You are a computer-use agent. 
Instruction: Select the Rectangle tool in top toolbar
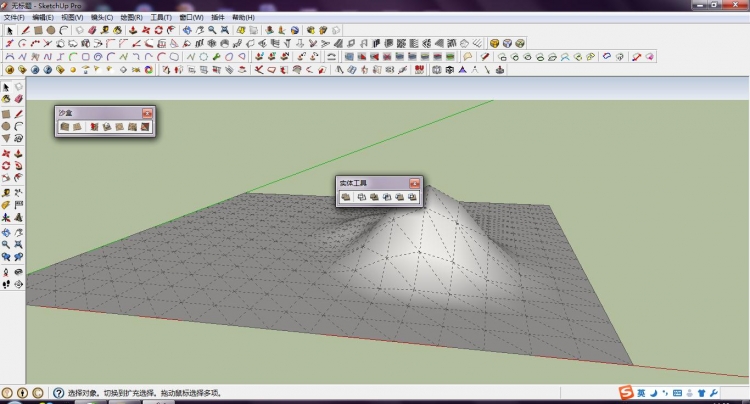point(38,30)
